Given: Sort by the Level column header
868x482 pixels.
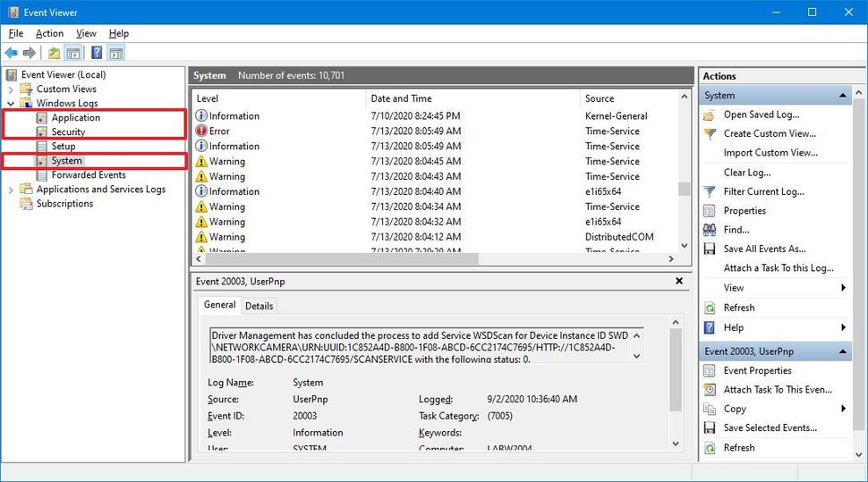Looking at the screenshot, I should (x=279, y=98).
